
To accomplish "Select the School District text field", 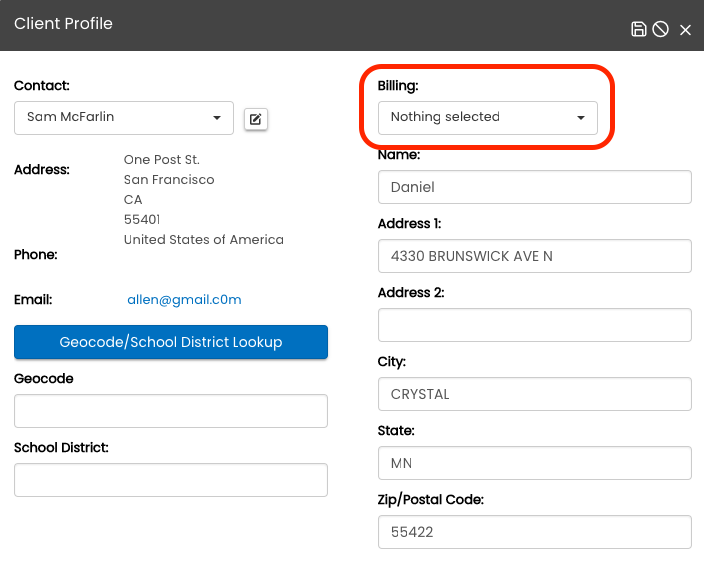I will pyautogui.click(x=171, y=480).
